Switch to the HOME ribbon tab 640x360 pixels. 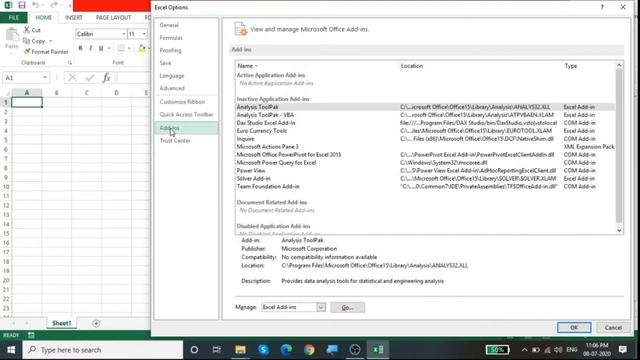[x=43, y=18]
